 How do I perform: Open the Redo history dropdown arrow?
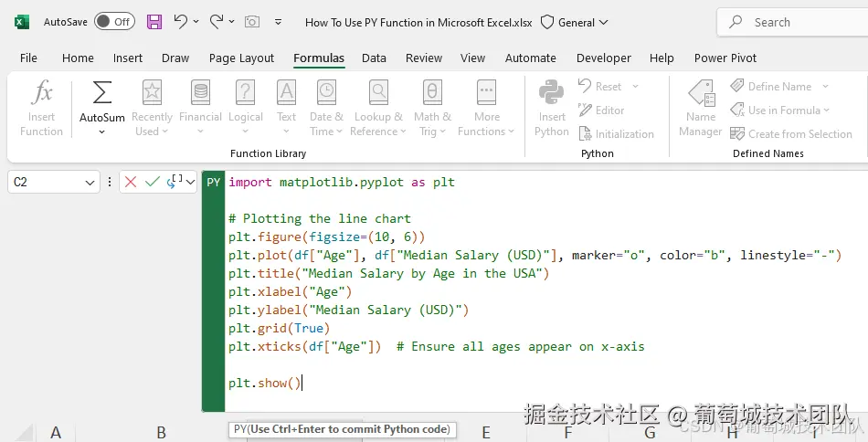click(x=231, y=22)
